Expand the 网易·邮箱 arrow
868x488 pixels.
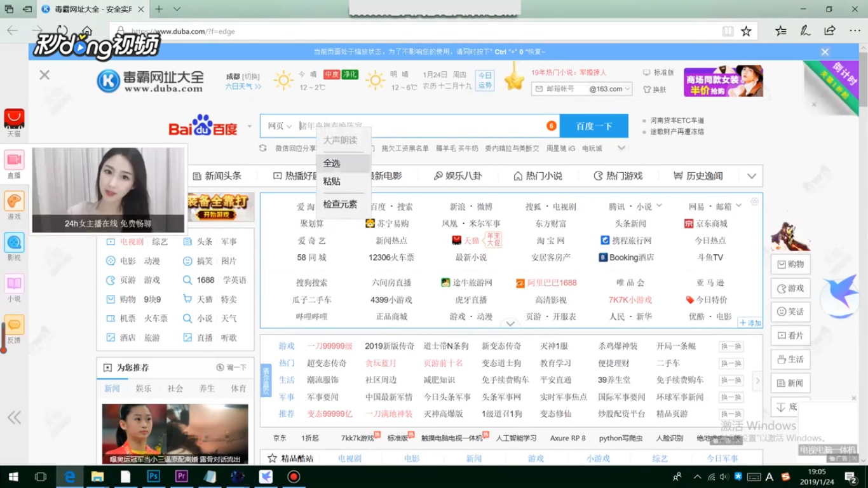pos(738,206)
